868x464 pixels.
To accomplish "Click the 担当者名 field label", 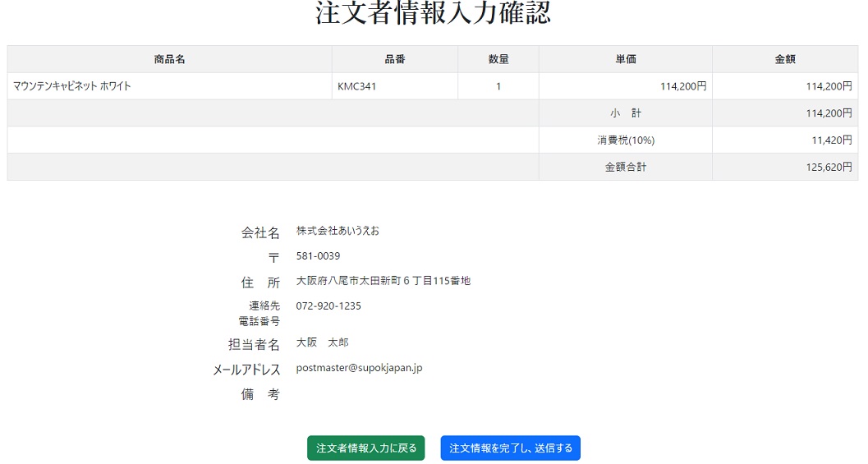I will (x=254, y=344).
